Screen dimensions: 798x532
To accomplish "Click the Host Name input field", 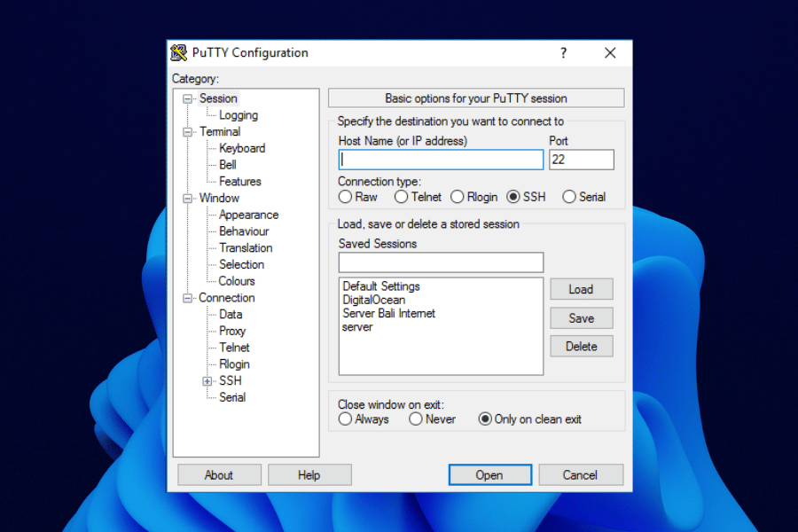I will pos(441,160).
